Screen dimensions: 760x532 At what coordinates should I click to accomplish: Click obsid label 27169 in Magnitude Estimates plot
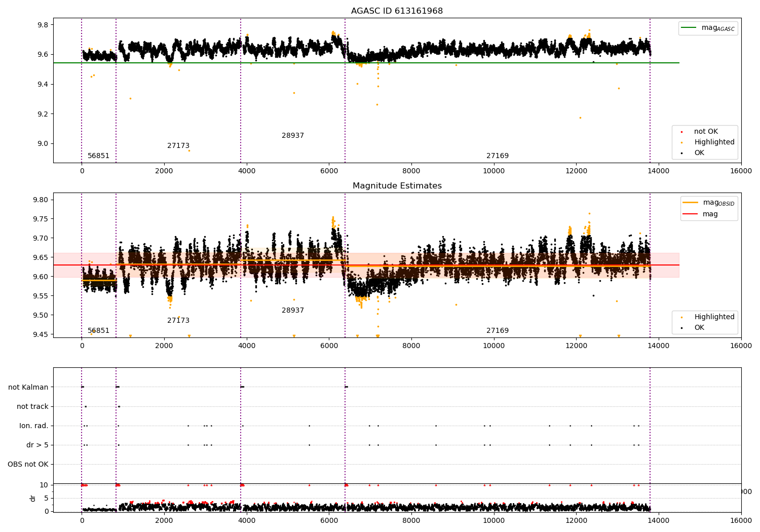(498, 331)
